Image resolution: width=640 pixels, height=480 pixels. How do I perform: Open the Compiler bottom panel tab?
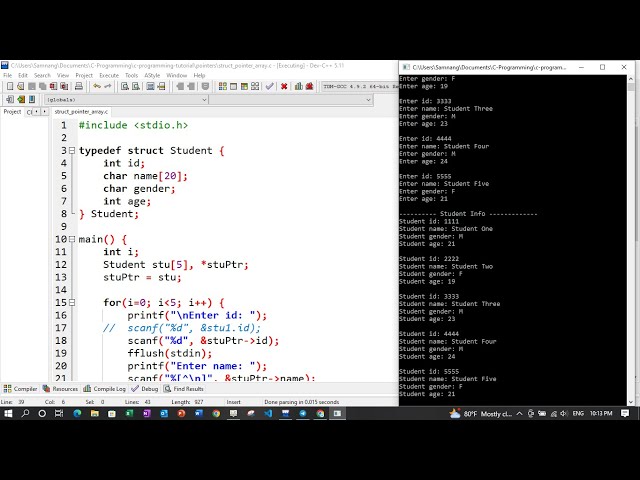(20, 389)
